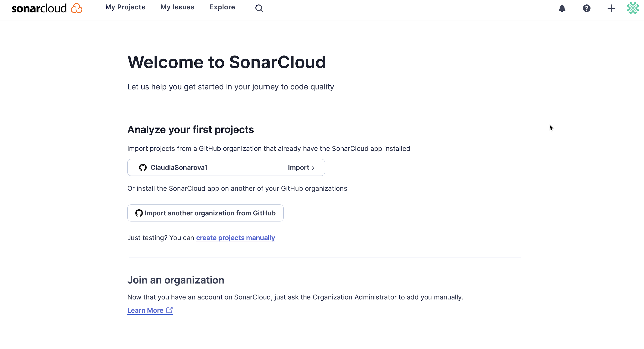This screenshot has height=349, width=644.
Task: Click the Import chevron arrow
Action: pyautogui.click(x=313, y=168)
